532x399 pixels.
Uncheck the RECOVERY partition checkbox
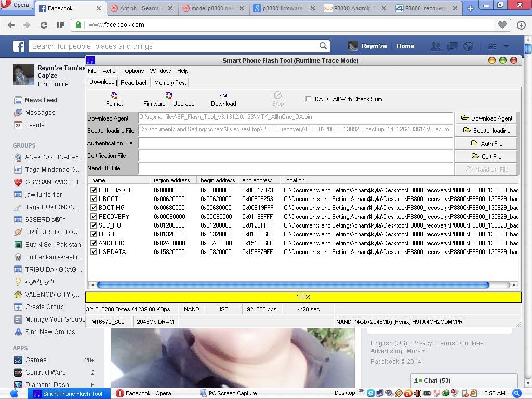tap(94, 217)
